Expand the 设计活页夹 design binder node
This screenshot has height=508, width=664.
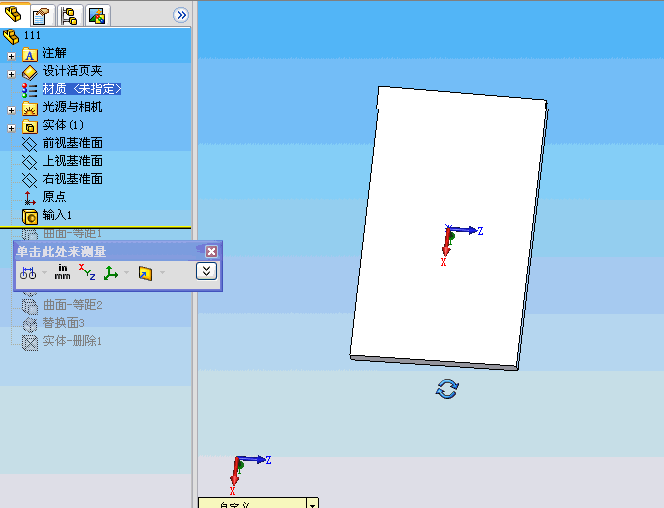11,74
